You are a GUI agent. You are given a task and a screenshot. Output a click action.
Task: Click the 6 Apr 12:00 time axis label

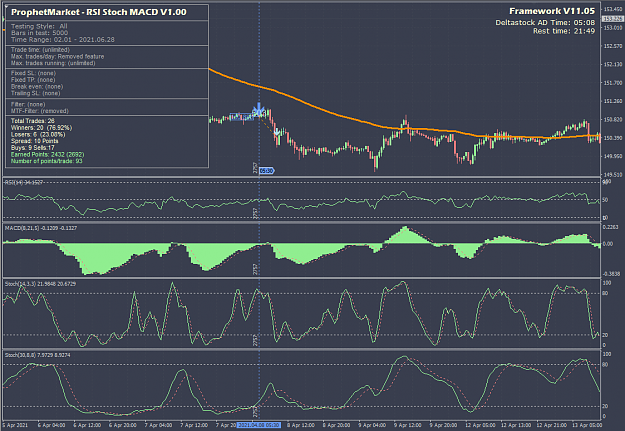(87, 425)
